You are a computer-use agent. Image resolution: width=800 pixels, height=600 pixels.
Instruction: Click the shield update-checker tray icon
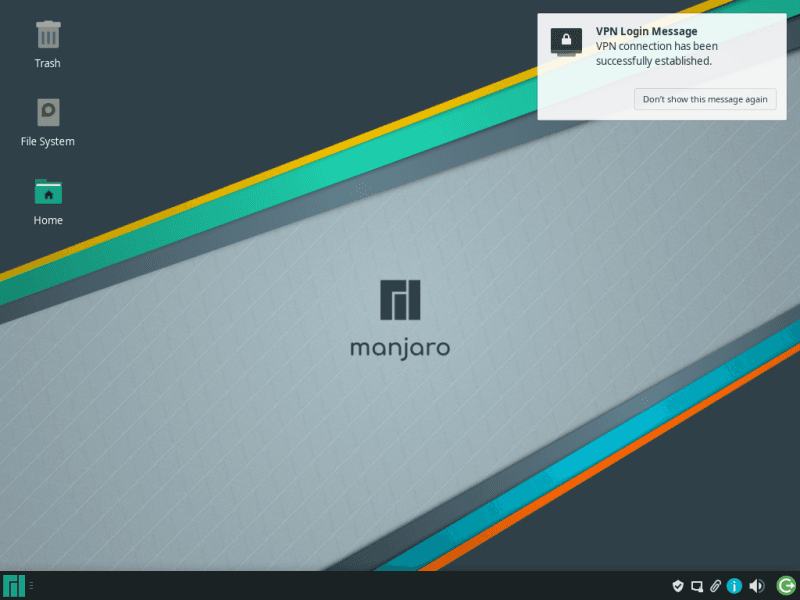point(677,586)
